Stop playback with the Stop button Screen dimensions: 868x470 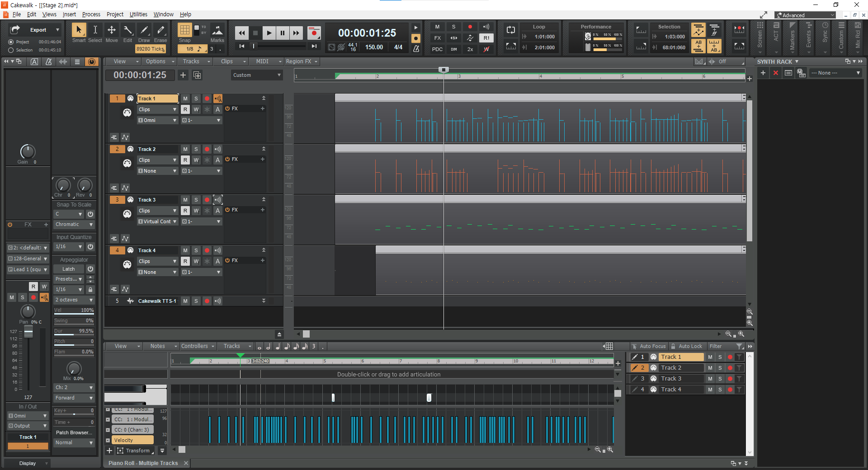point(255,33)
